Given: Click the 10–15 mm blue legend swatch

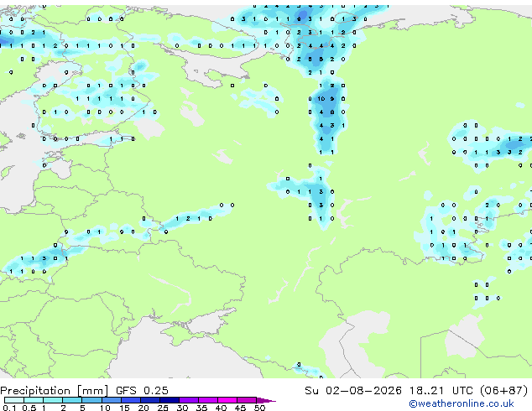Looking at the screenshot, I should [x=111, y=400].
